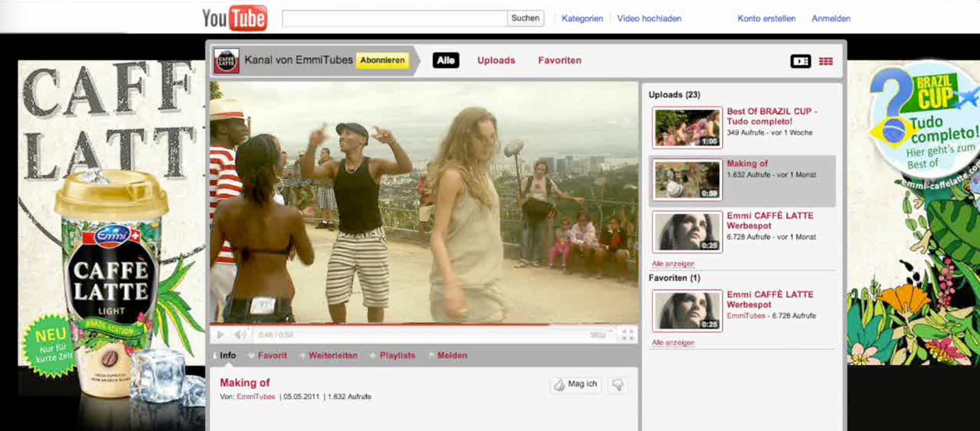
Task: Open Video hochladen link
Action: pos(649,18)
